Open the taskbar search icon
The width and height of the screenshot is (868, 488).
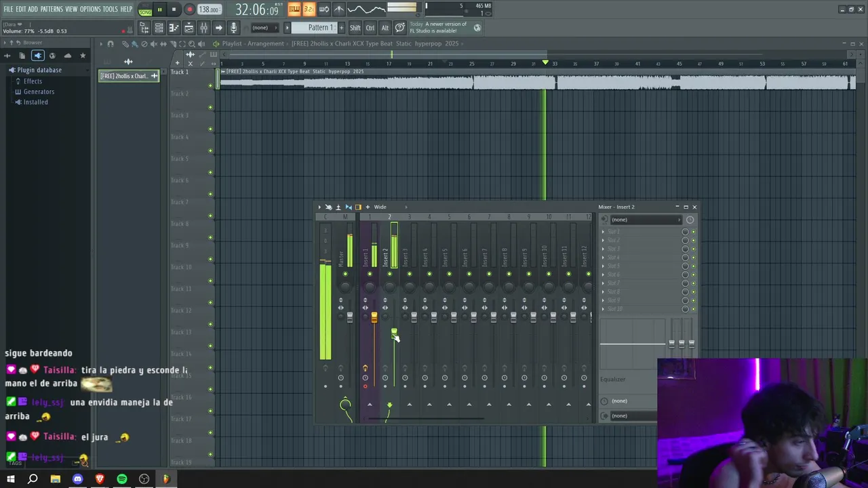(x=33, y=479)
